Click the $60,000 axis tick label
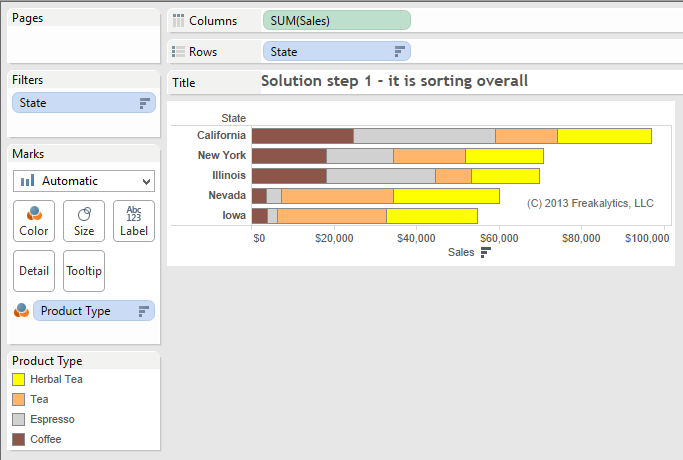Image resolution: width=683 pixels, height=460 pixels. click(499, 238)
